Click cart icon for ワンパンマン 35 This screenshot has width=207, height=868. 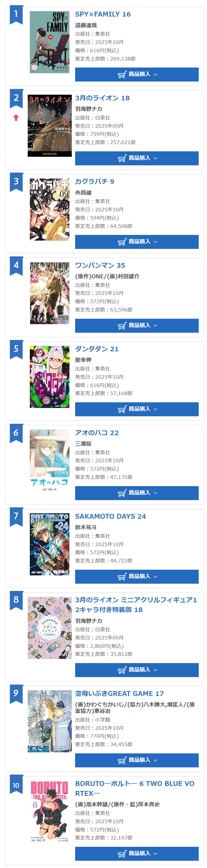[x=122, y=325]
